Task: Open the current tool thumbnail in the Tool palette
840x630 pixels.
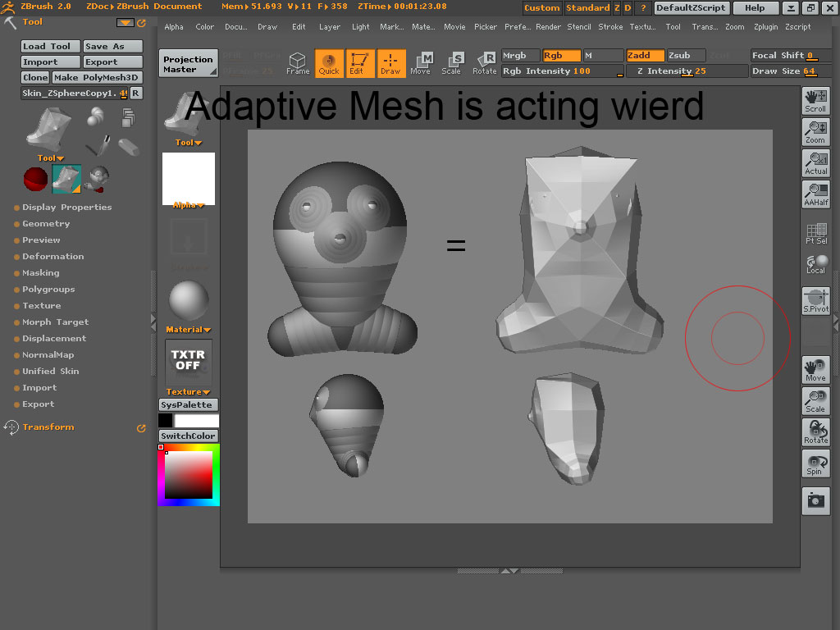Action: tap(50, 130)
